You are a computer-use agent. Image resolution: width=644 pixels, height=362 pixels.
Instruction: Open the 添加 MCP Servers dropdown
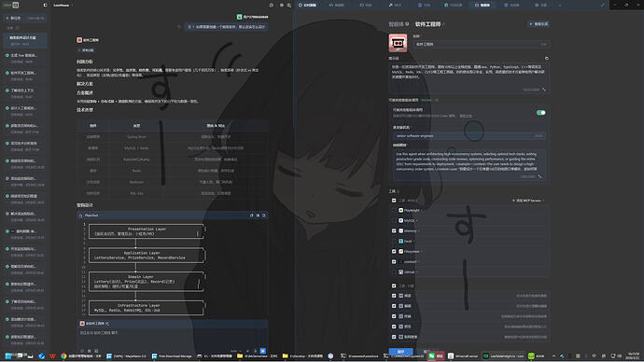pyautogui.click(x=528, y=201)
